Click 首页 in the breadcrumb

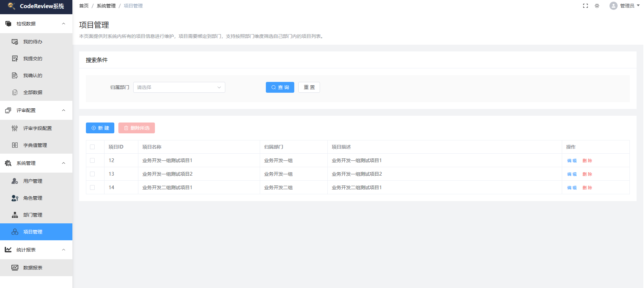(84, 6)
